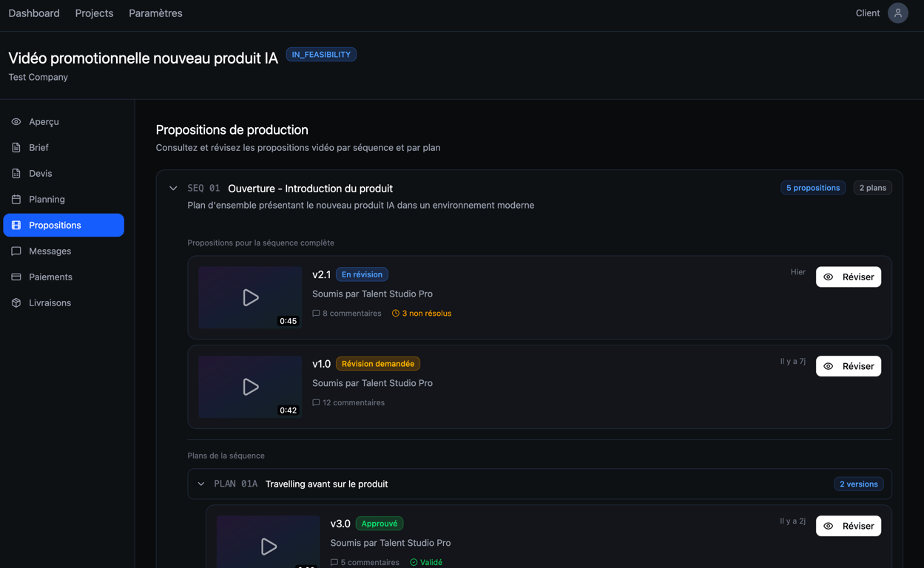
Task: Click the file icon beside Devis
Action: 16,173
